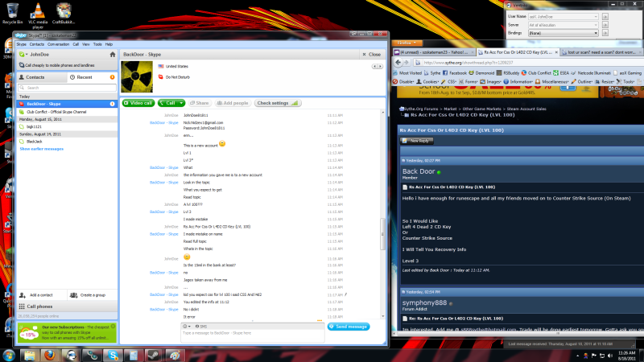644x362 pixels.
Task: Click New Reply button on forum thread
Action: click(417, 141)
